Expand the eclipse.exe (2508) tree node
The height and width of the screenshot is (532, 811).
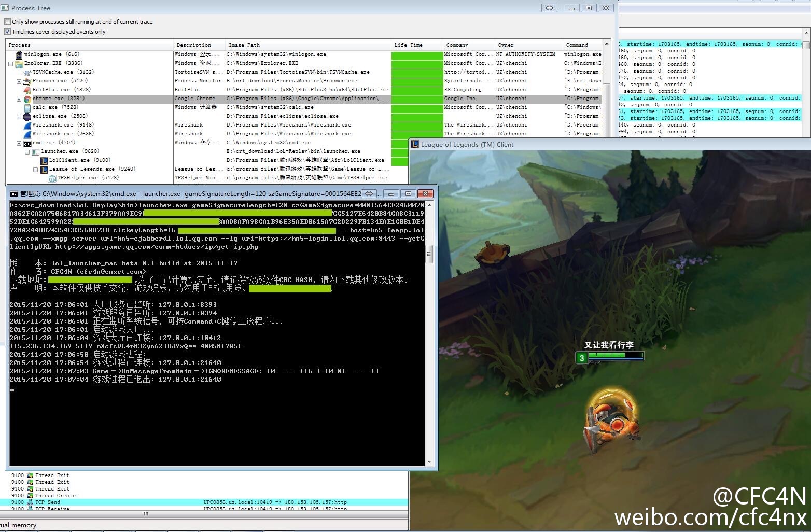click(x=19, y=117)
